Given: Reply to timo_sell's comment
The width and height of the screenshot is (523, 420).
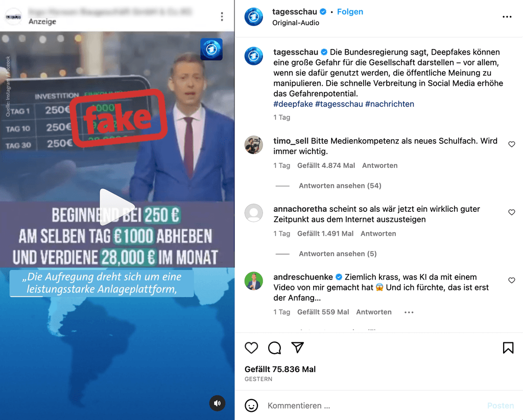Looking at the screenshot, I should (379, 166).
